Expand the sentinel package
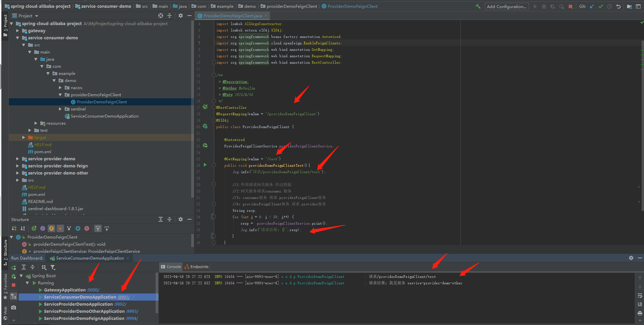644x325 pixels. pos(60,109)
